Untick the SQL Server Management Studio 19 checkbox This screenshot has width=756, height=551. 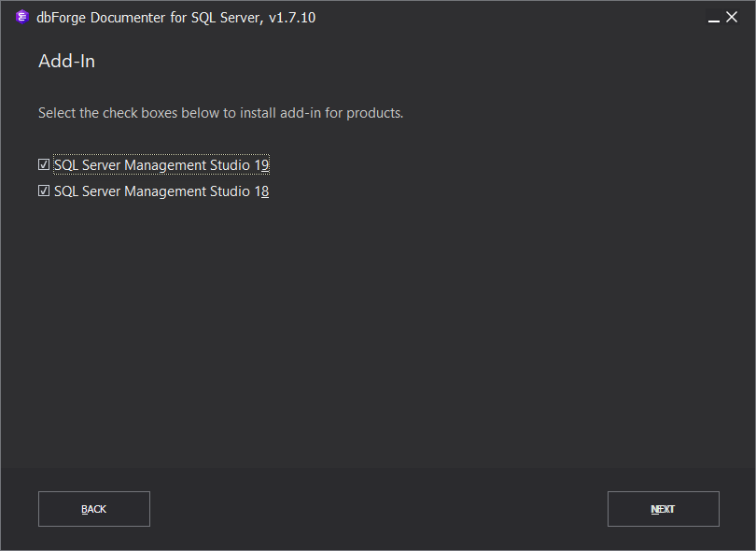point(44,164)
